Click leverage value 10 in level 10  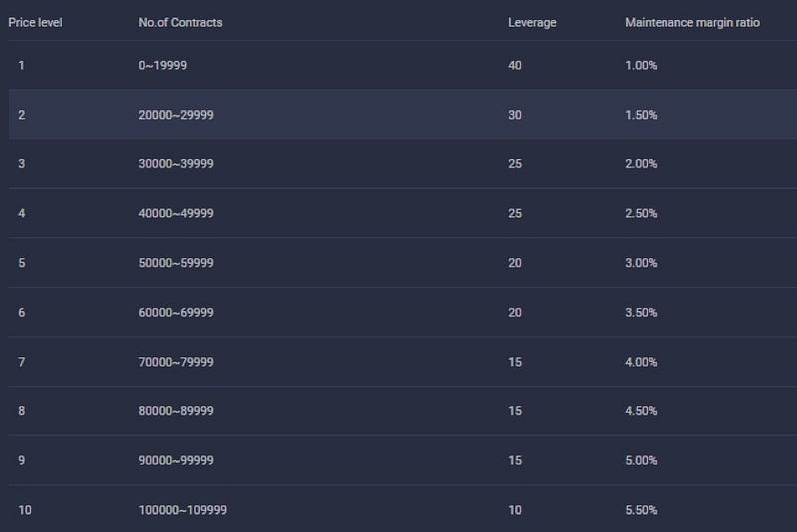pos(515,510)
